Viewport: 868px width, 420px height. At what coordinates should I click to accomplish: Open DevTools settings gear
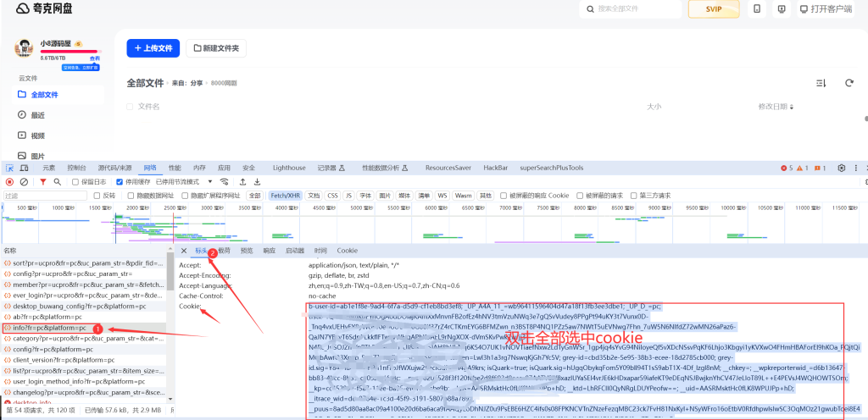click(841, 168)
